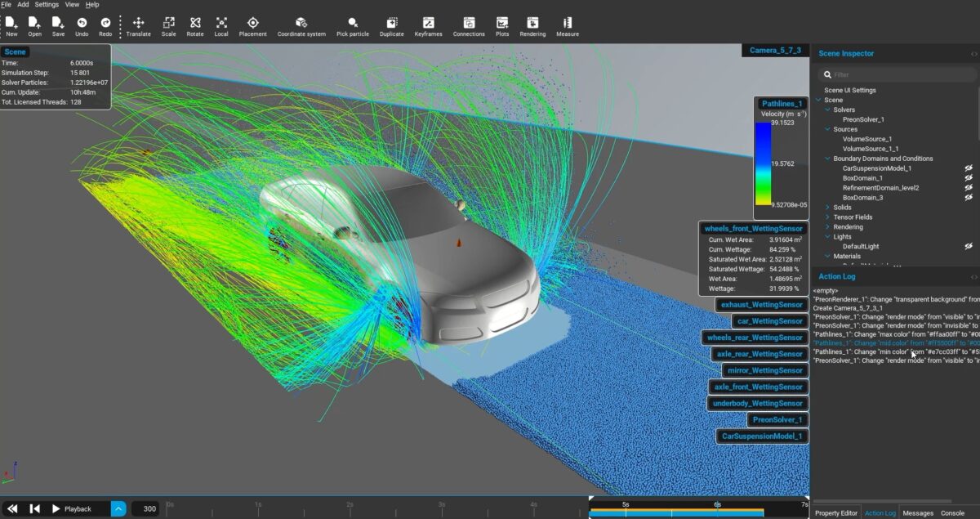Screen dimensions: 980x519
Task: Open the Keyframes panel
Action: [x=429, y=25]
